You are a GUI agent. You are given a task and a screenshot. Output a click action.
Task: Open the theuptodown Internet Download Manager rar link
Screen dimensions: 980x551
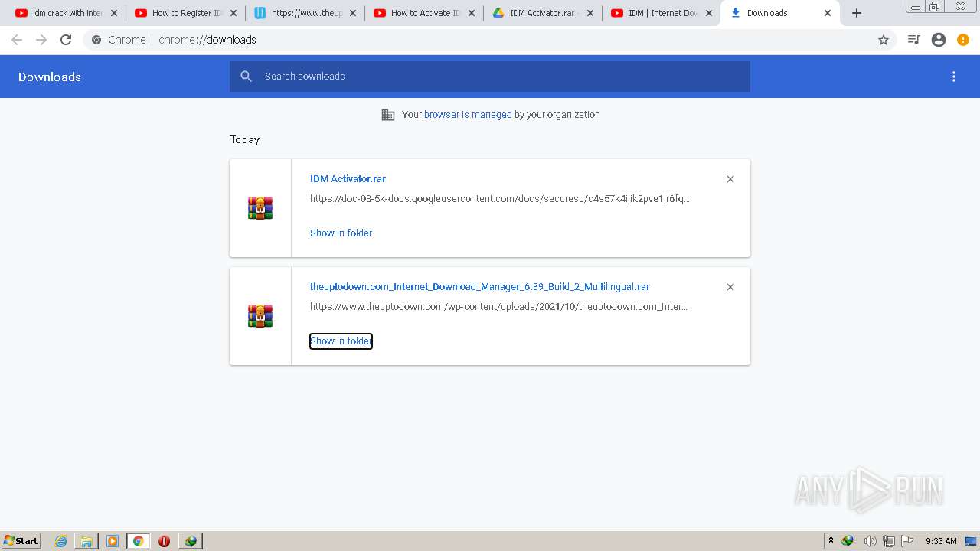tap(480, 287)
